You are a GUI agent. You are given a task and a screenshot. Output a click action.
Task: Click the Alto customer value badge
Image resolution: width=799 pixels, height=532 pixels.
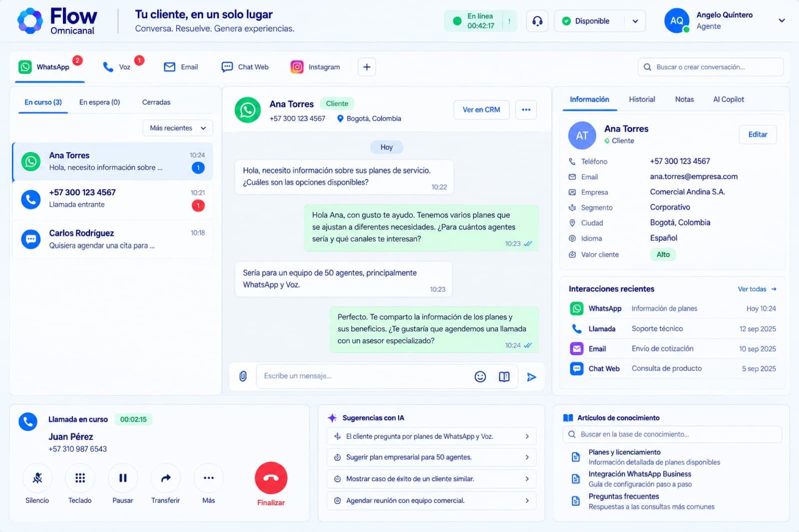(663, 255)
